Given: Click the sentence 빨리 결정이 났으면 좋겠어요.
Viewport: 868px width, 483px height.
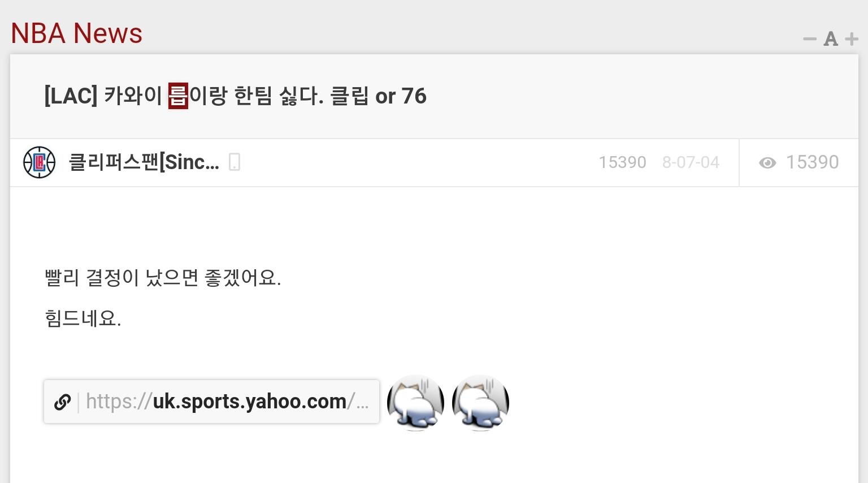Looking at the screenshot, I should click(x=163, y=278).
